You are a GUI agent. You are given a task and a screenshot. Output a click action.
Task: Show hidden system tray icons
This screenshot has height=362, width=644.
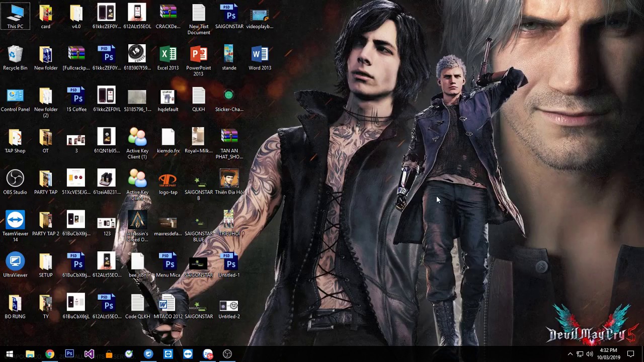pyautogui.click(x=570, y=354)
